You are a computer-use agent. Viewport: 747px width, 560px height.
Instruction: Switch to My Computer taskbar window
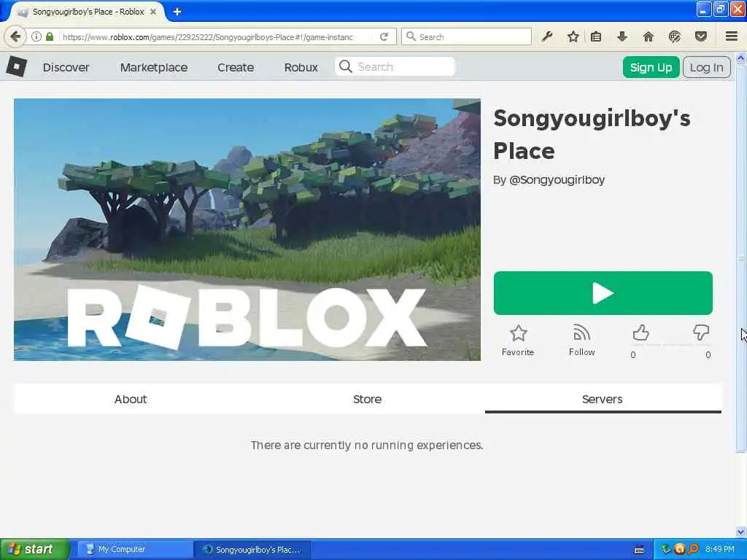click(x=134, y=550)
